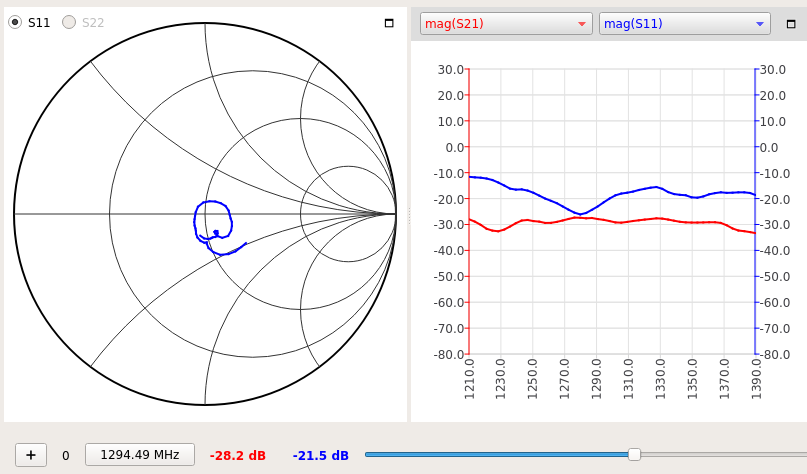Select the S22 radio button
Image resolution: width=807 pixels, height=474 pixels.
[69, 23]
